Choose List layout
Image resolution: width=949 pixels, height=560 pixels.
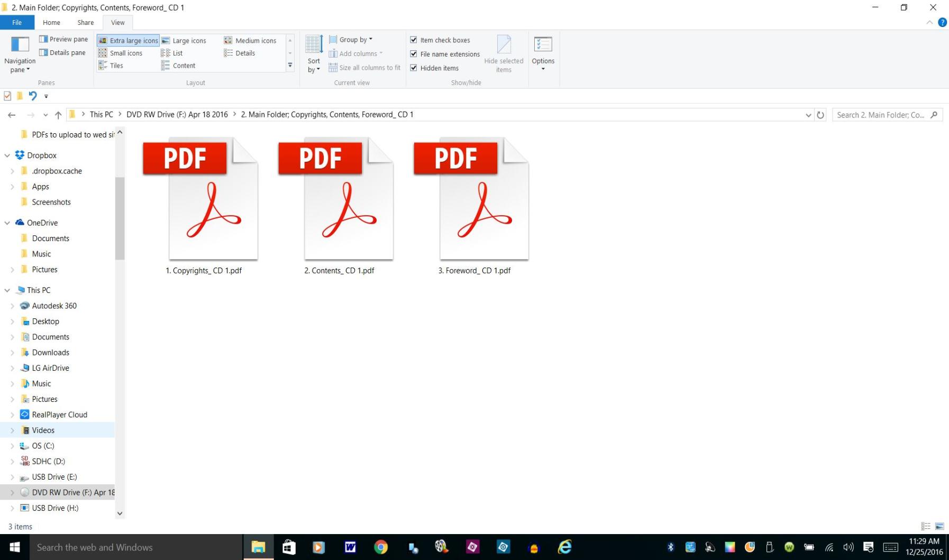[172, 53]
